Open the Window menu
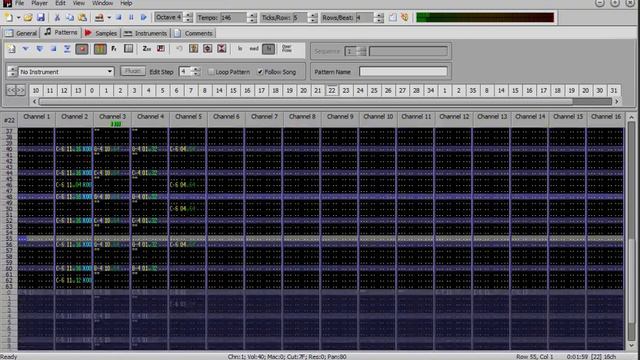640x360 pixels. 102,3
